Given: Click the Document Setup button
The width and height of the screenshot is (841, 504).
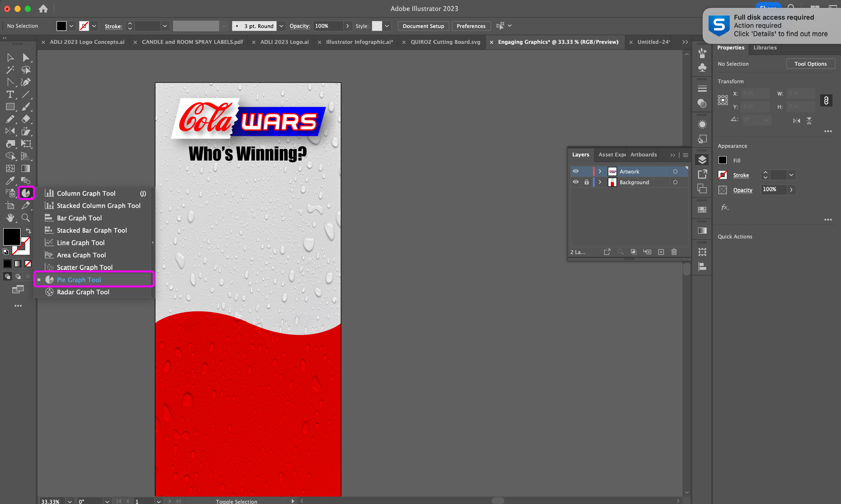Looking at the screenshot, I should coord(423,26).
